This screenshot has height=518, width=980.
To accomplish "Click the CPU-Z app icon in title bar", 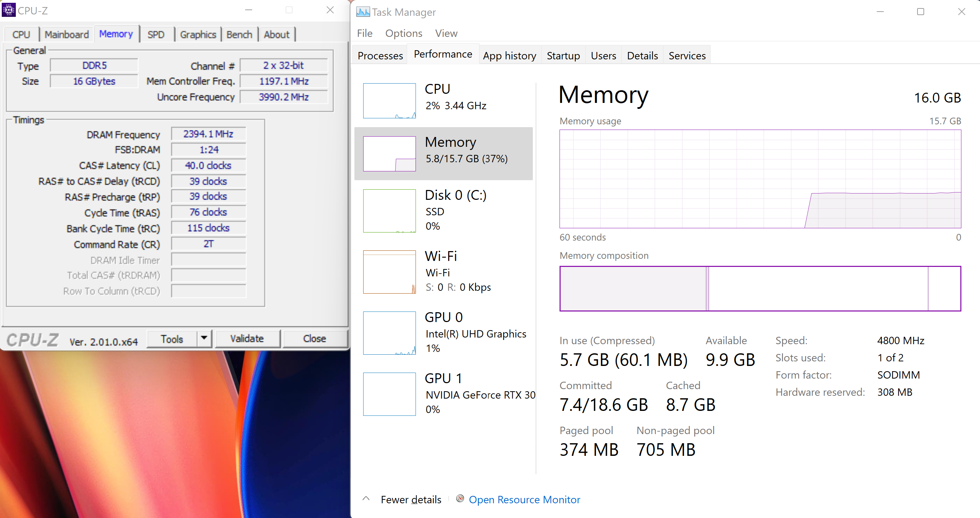I will (x=8, y=10).
